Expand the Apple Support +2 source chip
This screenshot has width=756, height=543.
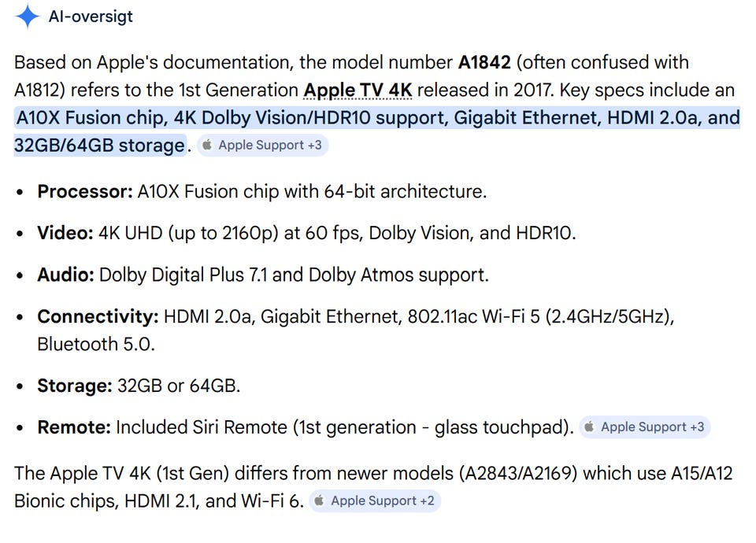[x=375, y=501]
